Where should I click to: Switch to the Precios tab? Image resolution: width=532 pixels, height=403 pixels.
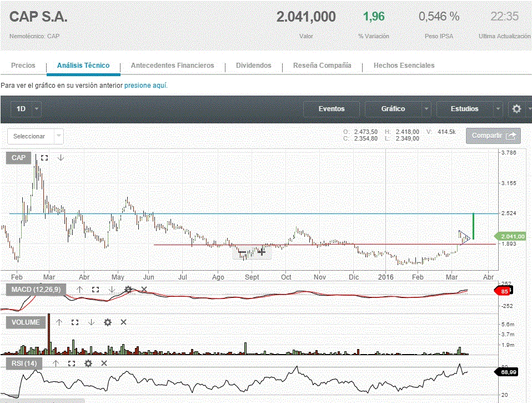pos(23,66)
